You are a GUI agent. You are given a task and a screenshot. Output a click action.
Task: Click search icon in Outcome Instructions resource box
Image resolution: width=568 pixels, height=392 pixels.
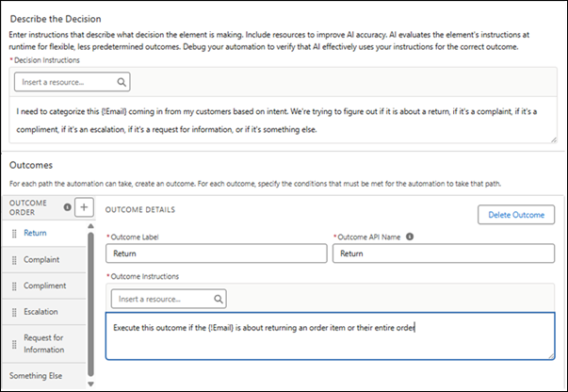218,299
